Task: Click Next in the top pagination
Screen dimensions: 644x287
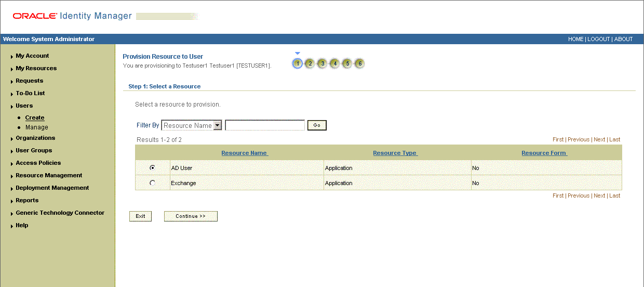Action: coord(599,139)
